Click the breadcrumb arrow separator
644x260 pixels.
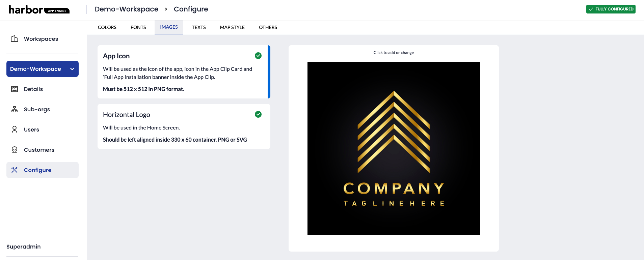(166, 9)
